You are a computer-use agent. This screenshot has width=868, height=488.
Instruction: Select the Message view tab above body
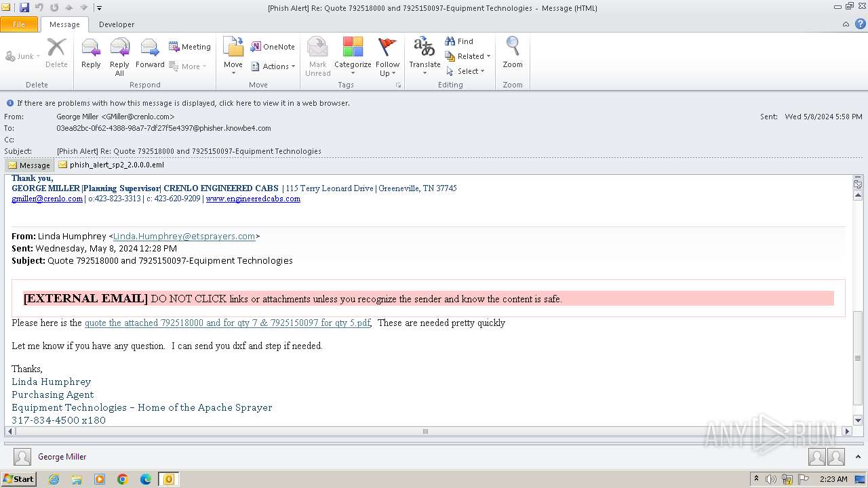coord(29,165)
